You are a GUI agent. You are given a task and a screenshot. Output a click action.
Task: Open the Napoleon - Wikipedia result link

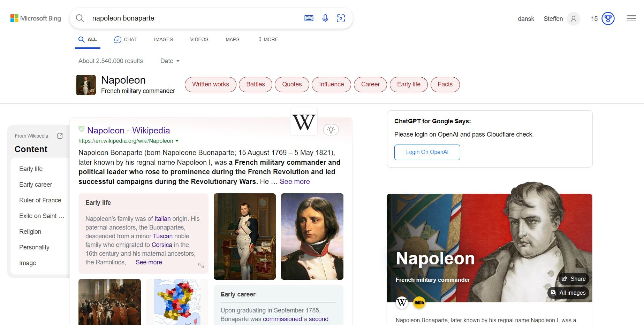[x=128, y=130]
